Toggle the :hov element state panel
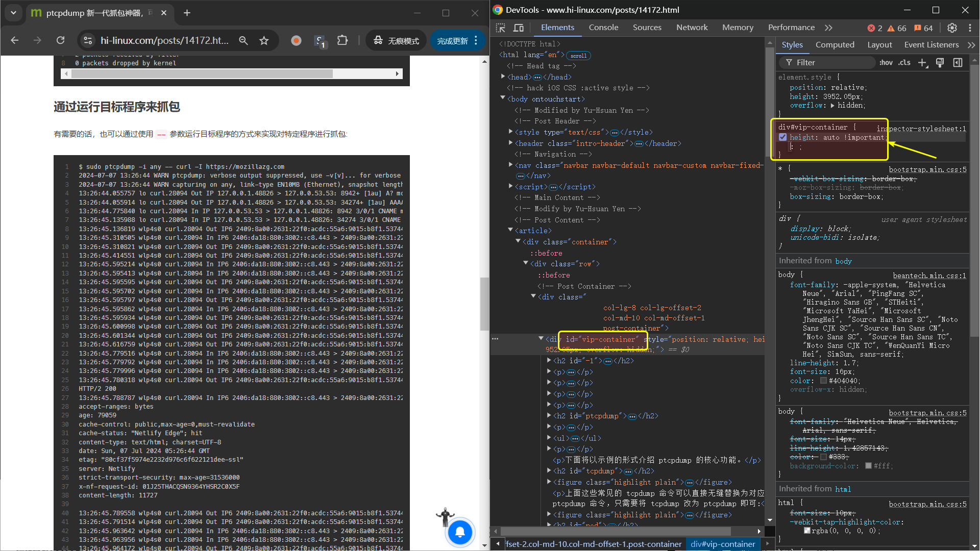Screen dimensions: 980x551 point(886,62)
